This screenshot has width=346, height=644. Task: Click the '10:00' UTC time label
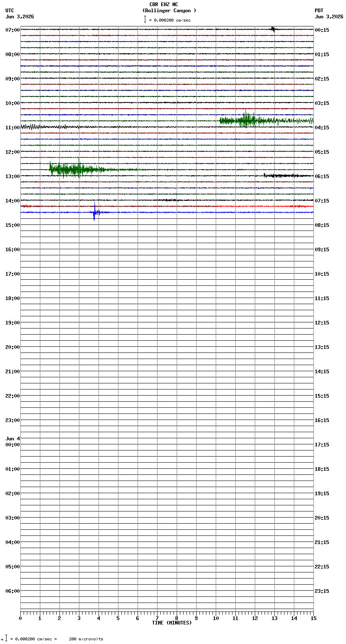(13, 103)
